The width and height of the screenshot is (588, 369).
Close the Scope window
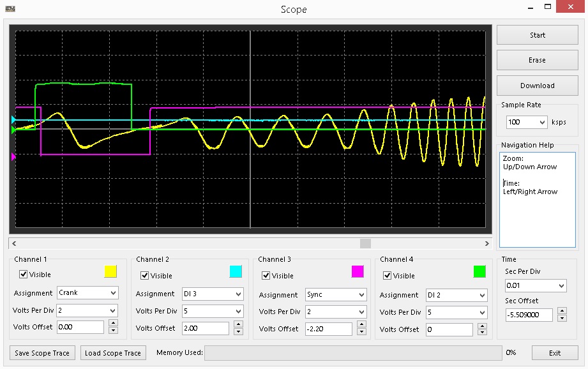tap(570, 7)
